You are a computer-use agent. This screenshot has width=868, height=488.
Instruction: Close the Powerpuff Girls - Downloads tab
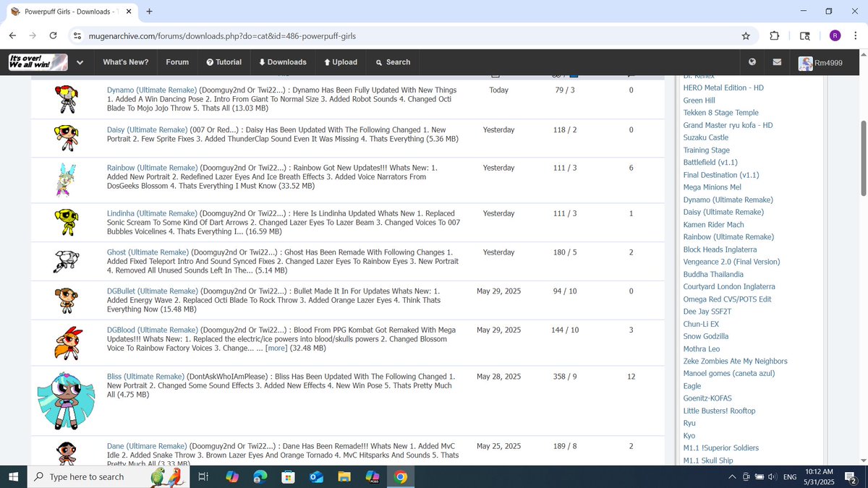point(127,12)
